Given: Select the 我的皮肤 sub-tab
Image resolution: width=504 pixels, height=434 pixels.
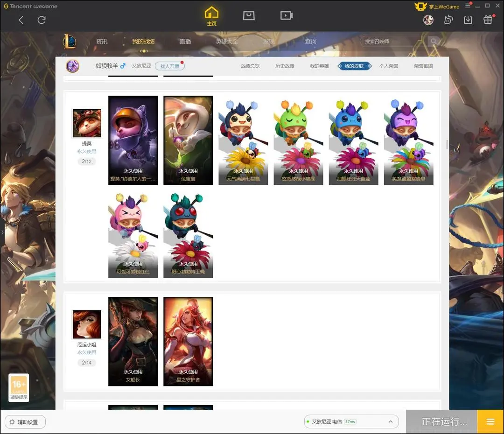Looking at the screenshot, I should (x=354, y=66).
